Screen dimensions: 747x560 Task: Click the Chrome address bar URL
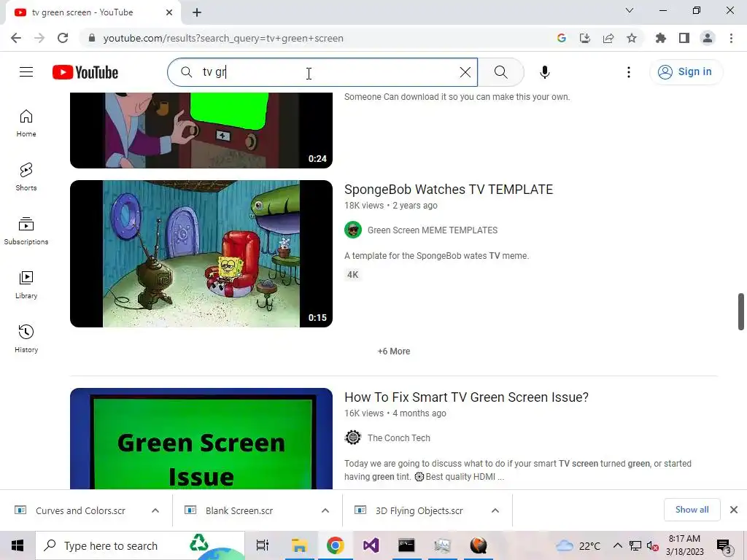[223, 38]
